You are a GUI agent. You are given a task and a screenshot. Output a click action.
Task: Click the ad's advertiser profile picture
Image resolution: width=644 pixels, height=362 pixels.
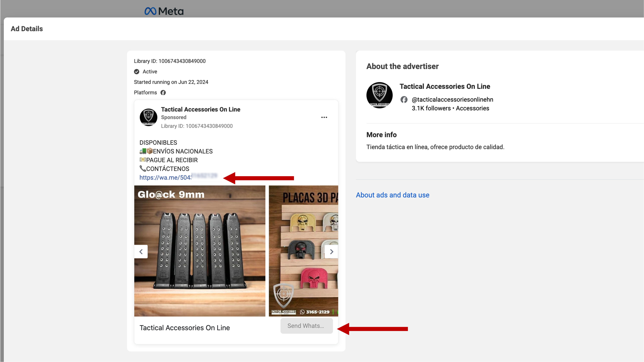(149, 117)
